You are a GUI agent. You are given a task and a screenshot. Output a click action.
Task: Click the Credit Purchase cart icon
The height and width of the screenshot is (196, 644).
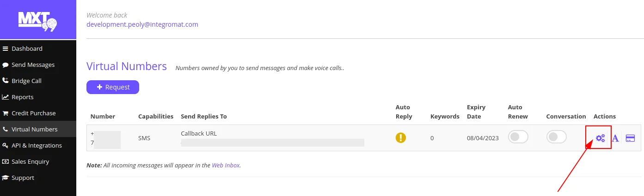(x=6, y=113)
